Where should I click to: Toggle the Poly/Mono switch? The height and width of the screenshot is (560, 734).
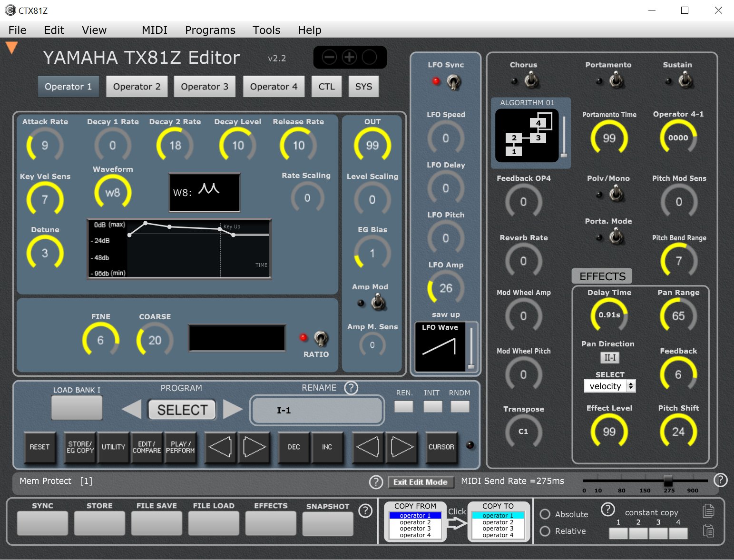click(x=617, y=194)
